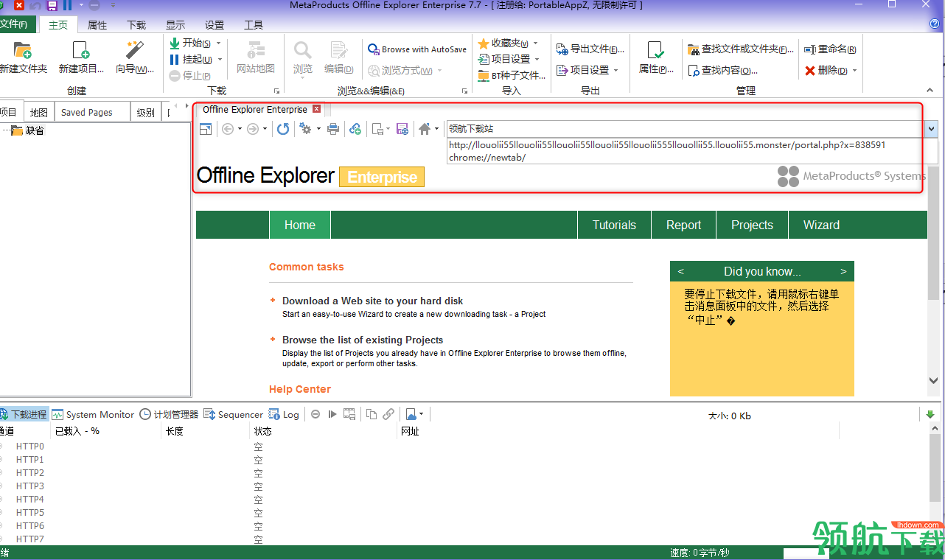Click the add-project globe icon

(355, 129)
